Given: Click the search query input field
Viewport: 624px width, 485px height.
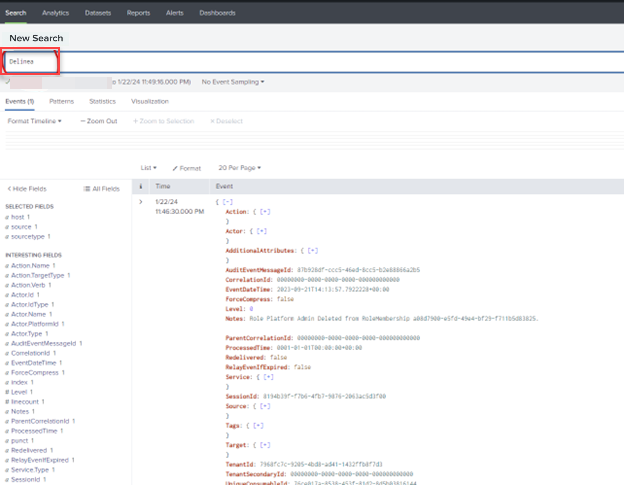Looking at the screenshot, I should pyautogui.click(x=300, y=61).
